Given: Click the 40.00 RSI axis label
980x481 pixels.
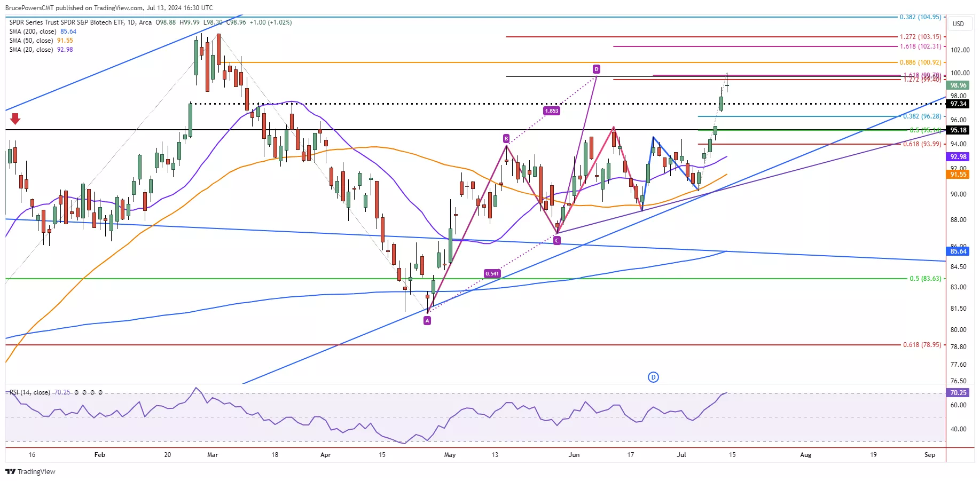Looking at the screenshot, I should pyautogui.click(x=958, y=429).
